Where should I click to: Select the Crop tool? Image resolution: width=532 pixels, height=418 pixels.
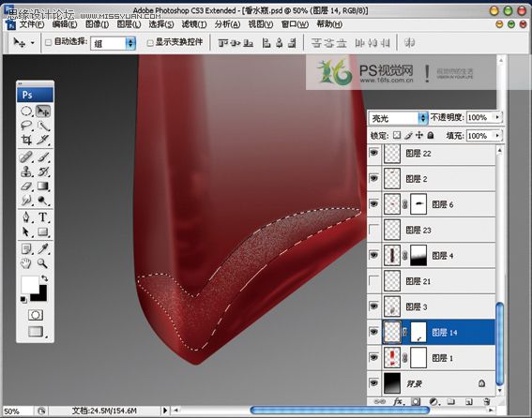[x=26, y=140]
